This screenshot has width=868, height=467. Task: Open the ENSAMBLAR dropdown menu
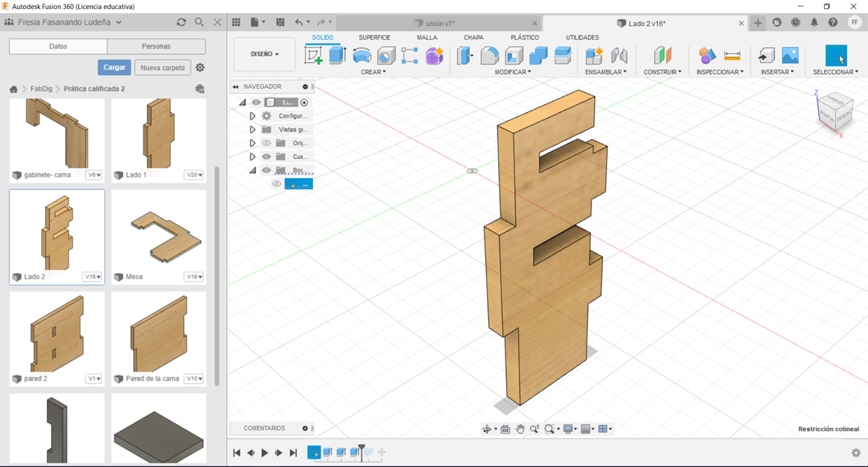click(606, 72)
